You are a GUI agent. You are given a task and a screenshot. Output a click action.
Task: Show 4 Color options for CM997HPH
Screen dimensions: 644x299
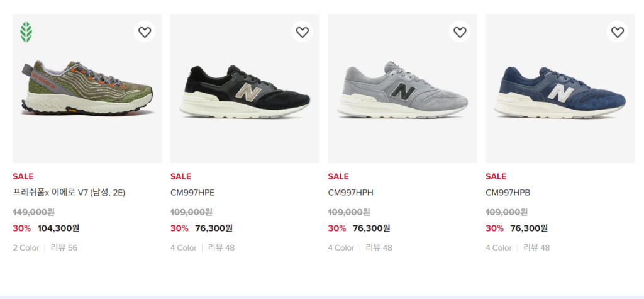coord(341,248)
